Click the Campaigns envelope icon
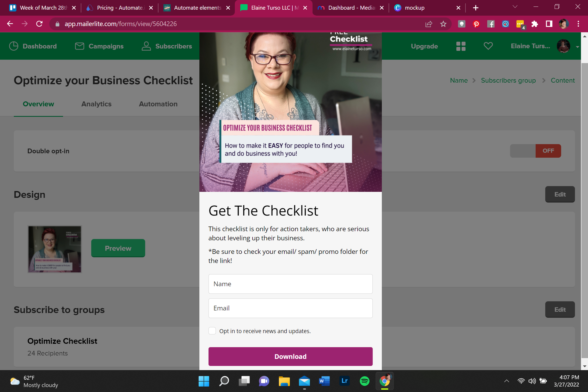The height and width of the screenshot is (392, 588). coord(79,46)
